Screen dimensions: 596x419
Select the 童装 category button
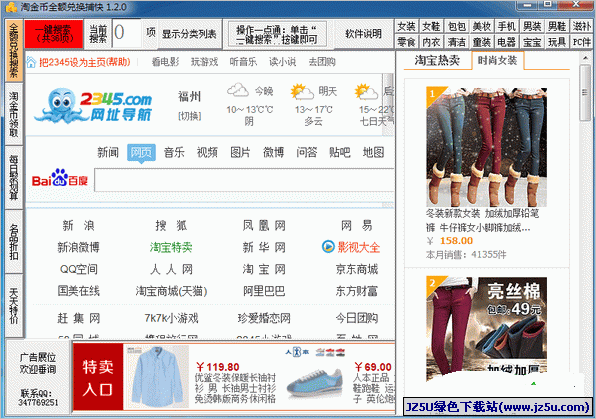click(x=482, y=42)
